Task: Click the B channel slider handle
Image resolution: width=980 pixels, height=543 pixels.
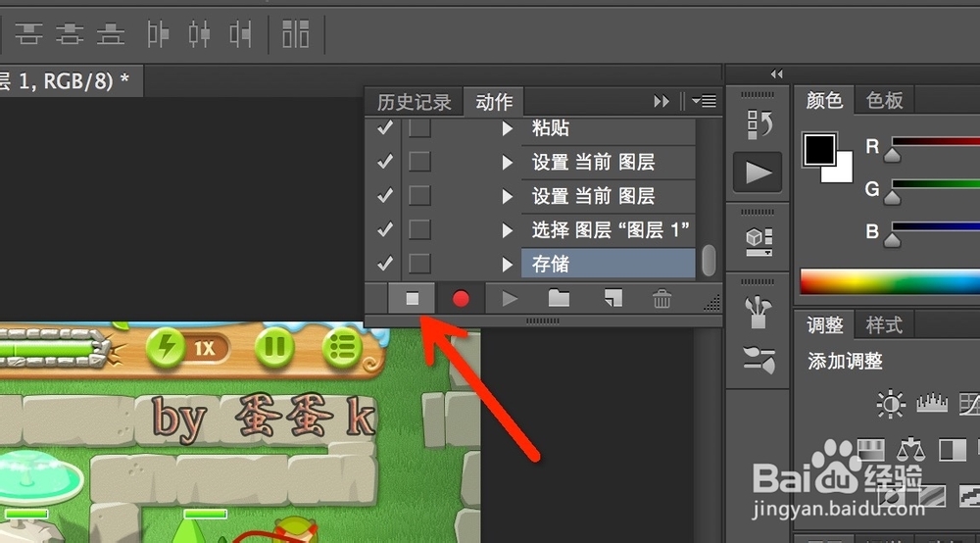Action: pyautogui.click(x=893, y=239)
